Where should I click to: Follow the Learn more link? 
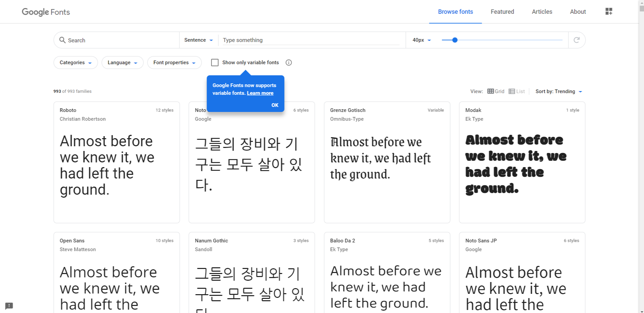point(260,93)
